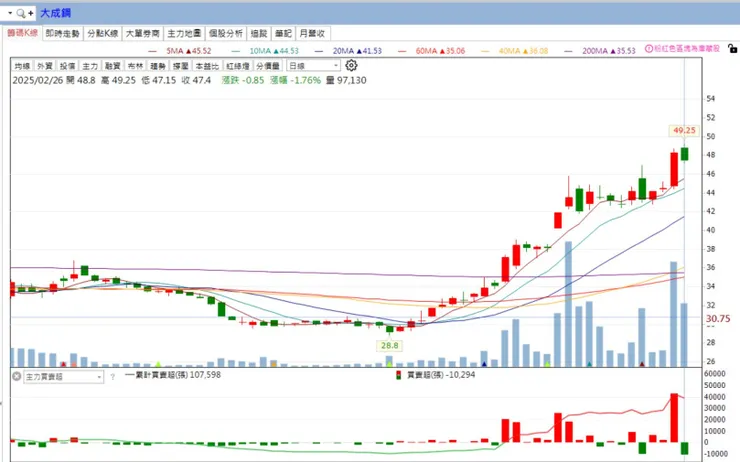Switch to the 籌碼K線 tab

[x=22, y=33]
